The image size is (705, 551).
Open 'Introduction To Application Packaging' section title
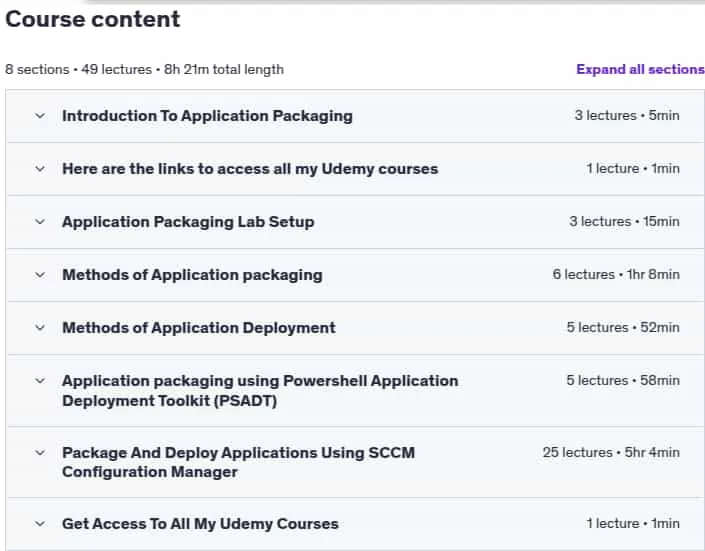tap(207, 116)
